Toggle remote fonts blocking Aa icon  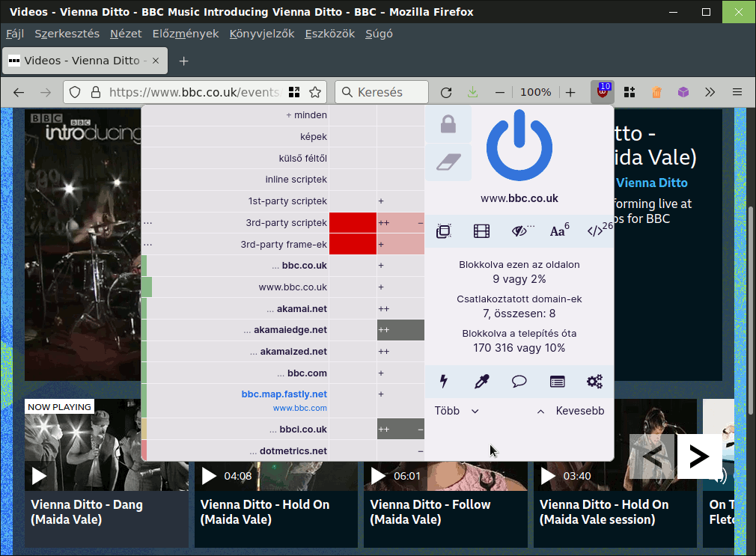(558, 231)
